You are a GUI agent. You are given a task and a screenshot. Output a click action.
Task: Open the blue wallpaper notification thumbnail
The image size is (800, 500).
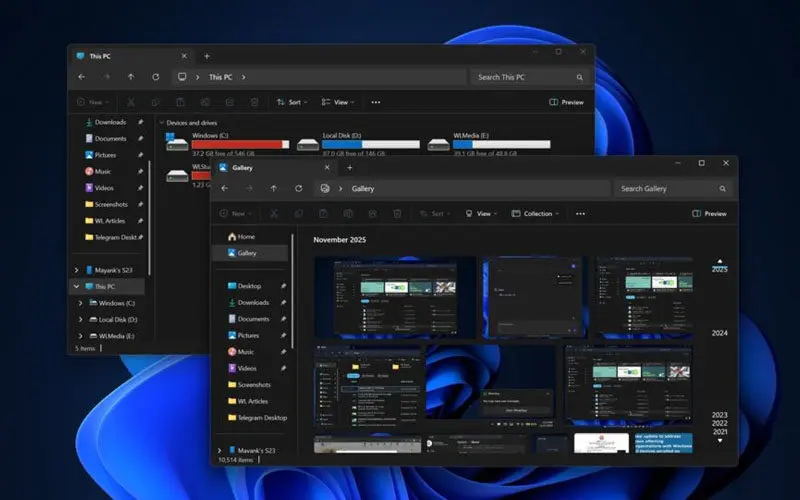(x=491, y=386)
